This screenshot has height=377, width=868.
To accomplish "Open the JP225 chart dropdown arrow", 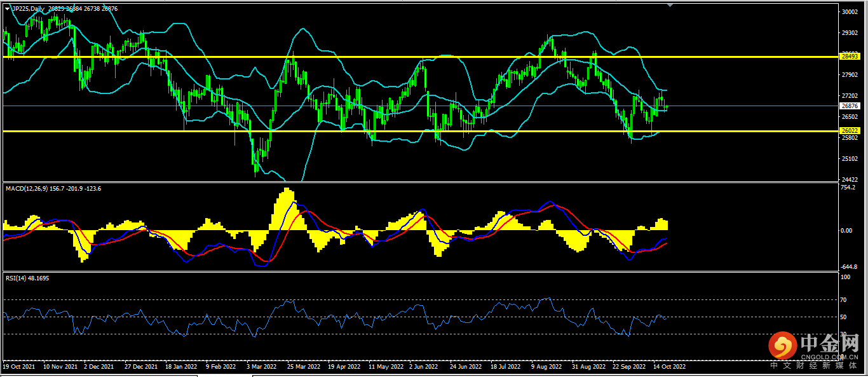I will pos(7,9).
